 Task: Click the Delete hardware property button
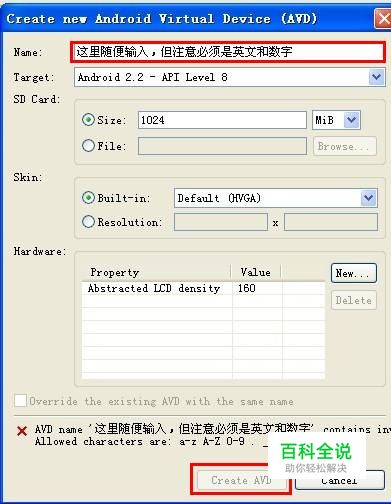pos(354,300)
